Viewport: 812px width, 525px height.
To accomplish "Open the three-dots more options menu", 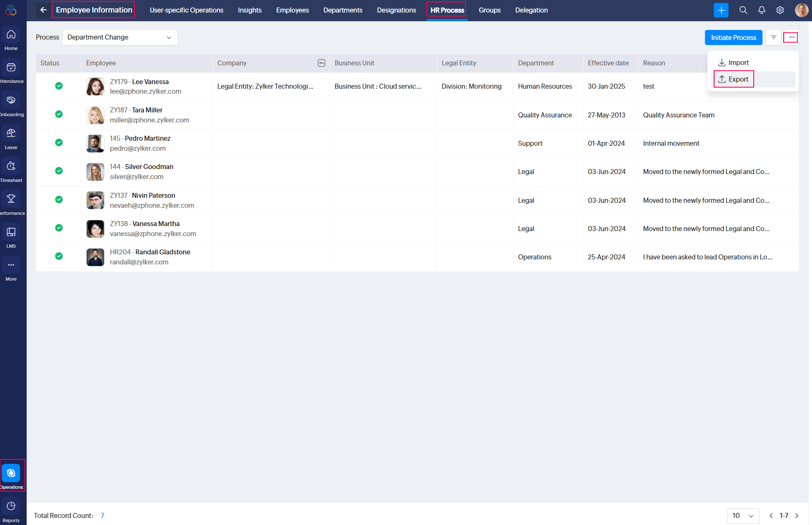I will tap(791, 37).
